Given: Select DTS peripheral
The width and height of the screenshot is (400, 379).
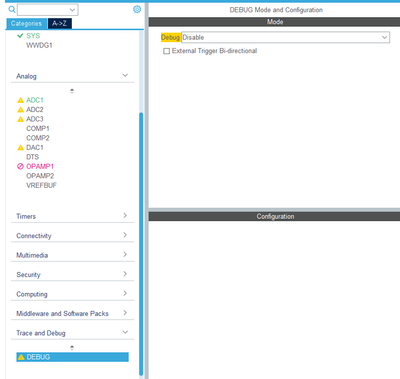Looking at the screenshot, I should coord(32,157).
